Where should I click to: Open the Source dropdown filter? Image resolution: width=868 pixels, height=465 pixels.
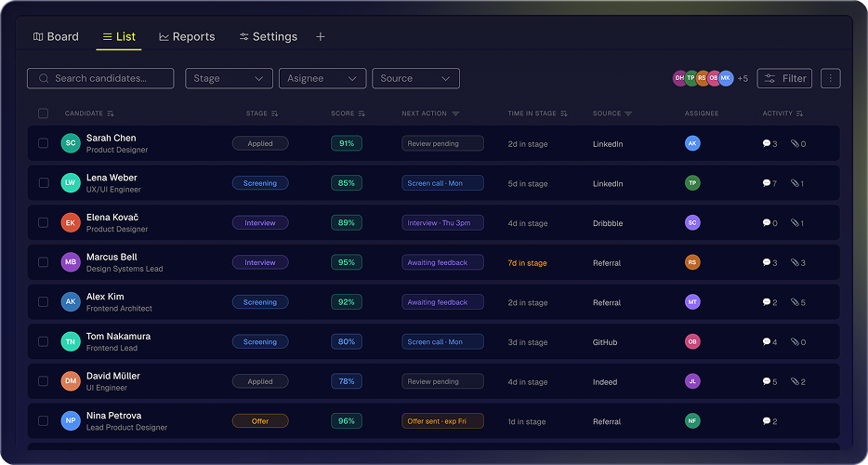coord(415,78)
